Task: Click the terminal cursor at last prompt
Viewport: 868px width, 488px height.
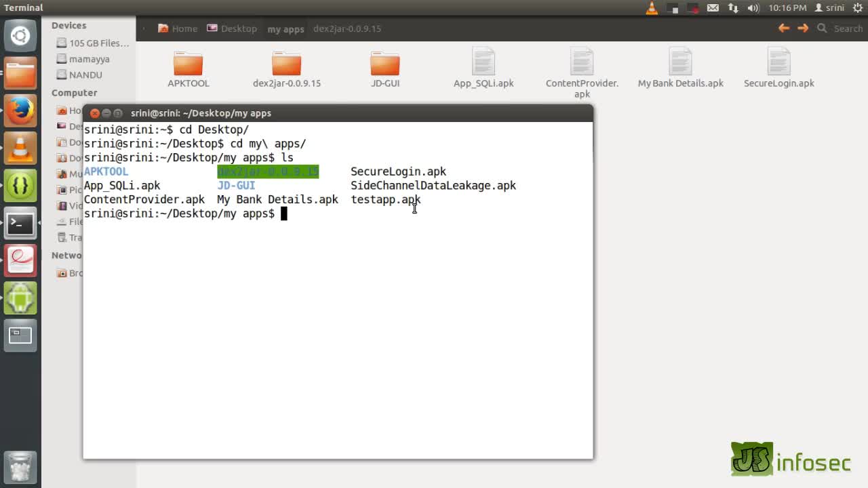Action: click(x=284, y=213)
